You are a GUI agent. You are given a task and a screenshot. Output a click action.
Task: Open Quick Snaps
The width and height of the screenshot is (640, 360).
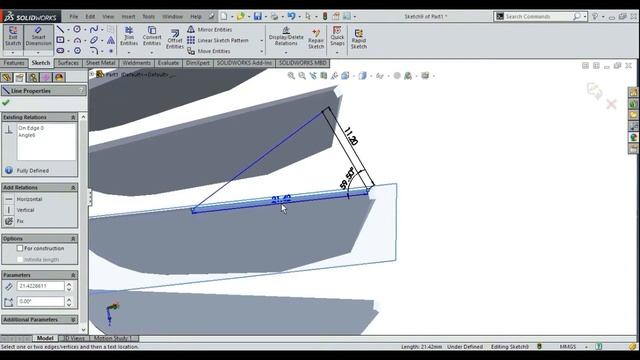[x=337, y=37]
